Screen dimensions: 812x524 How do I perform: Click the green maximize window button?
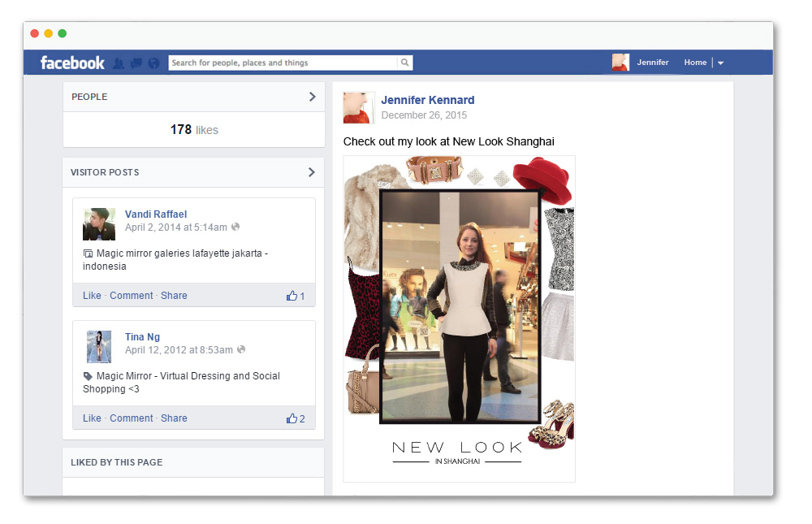point(63,33)
